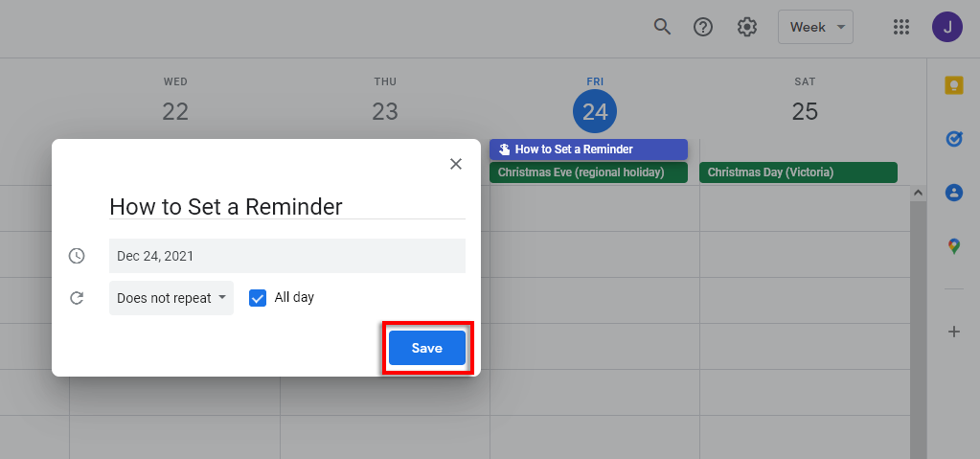Open the Contacts side panel
This screenshot has height=459, width=980.
click(953, 193)
